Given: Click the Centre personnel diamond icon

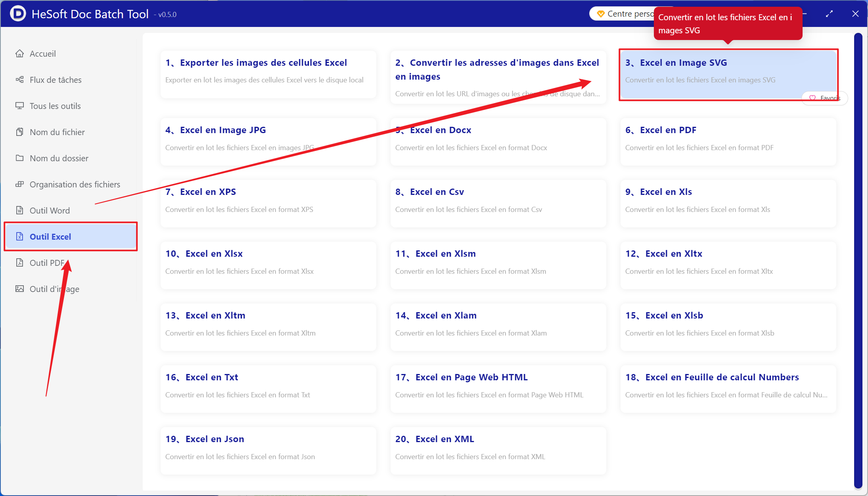Looking at the screenshot, I should point(600,14).
